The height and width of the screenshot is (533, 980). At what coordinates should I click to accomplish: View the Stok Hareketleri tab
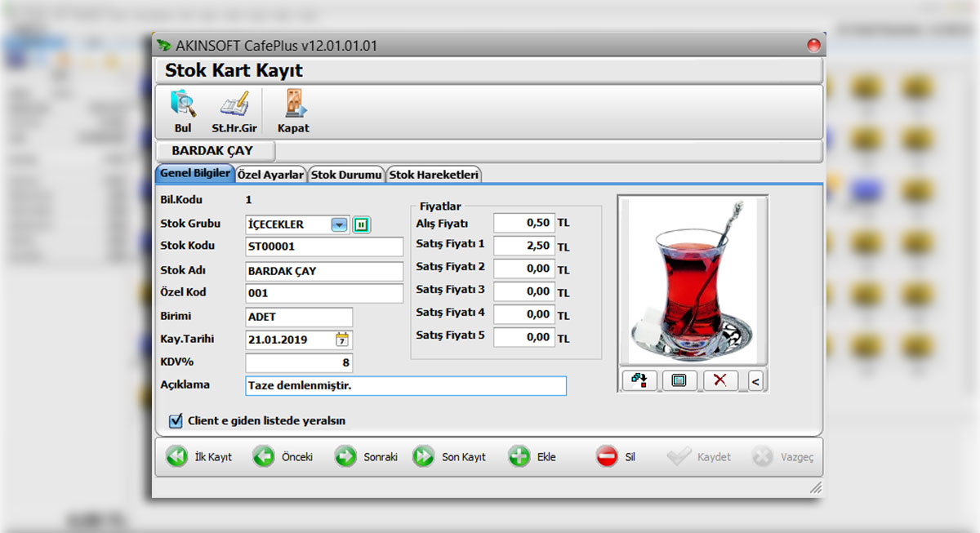tap(434, 174)
